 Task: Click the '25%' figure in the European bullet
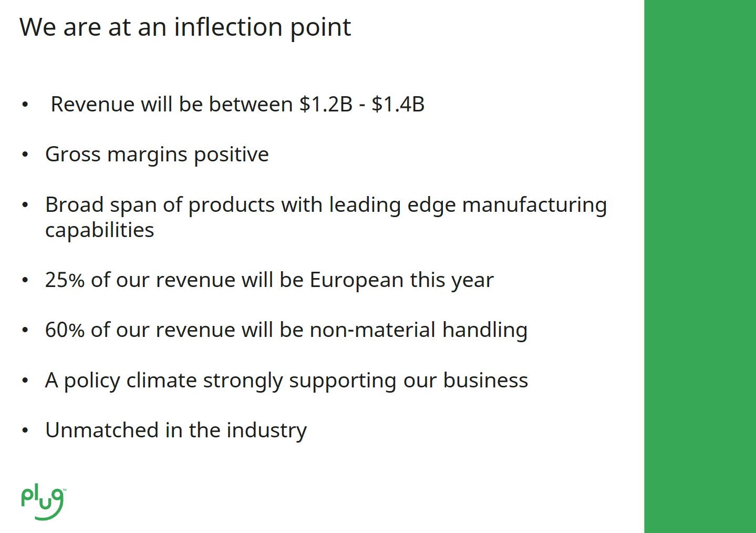tap(65, 280)
